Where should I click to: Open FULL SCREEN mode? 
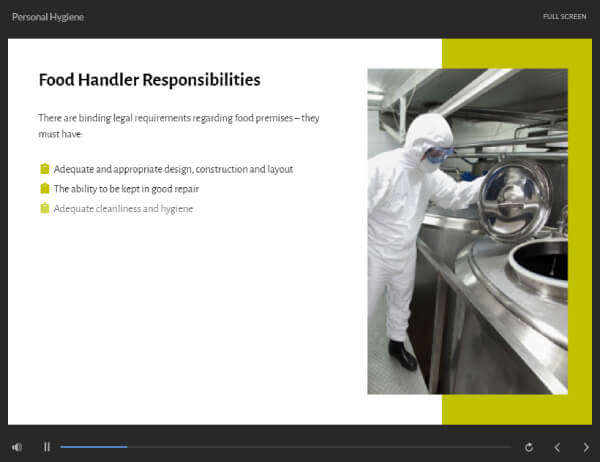click(564, 16)
